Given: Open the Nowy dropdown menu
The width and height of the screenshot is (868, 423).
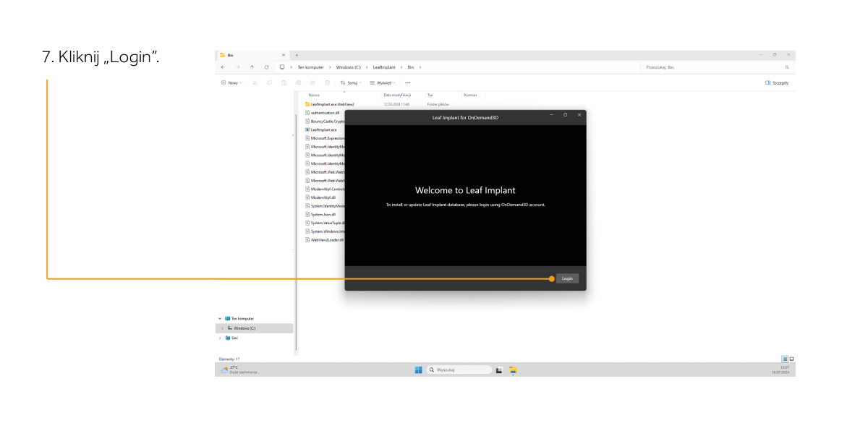Looking at the screenshot, I should [x=231, y=82].
